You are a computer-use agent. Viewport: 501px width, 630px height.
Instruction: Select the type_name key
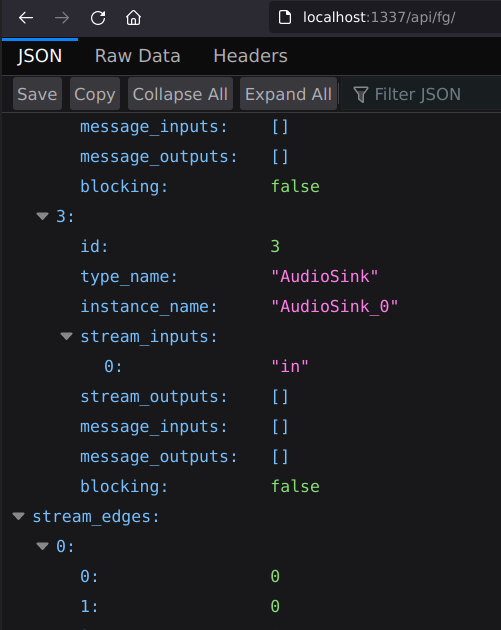tap(129, 276)
